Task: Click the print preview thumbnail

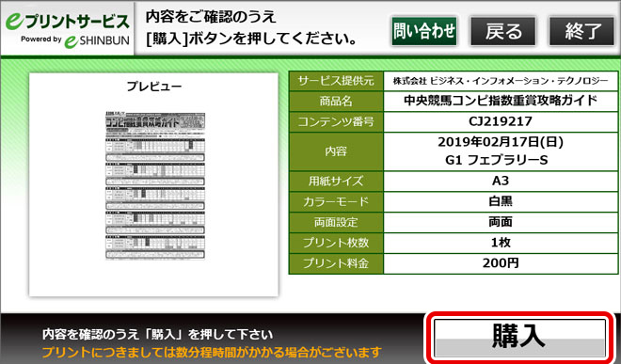Action: [155, 186]
